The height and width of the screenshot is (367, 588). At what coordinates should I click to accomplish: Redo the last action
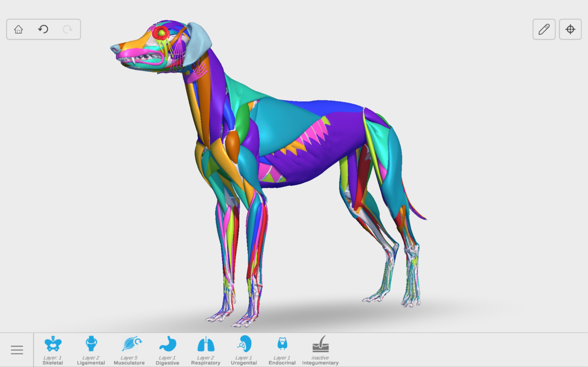tap(68, 29)
